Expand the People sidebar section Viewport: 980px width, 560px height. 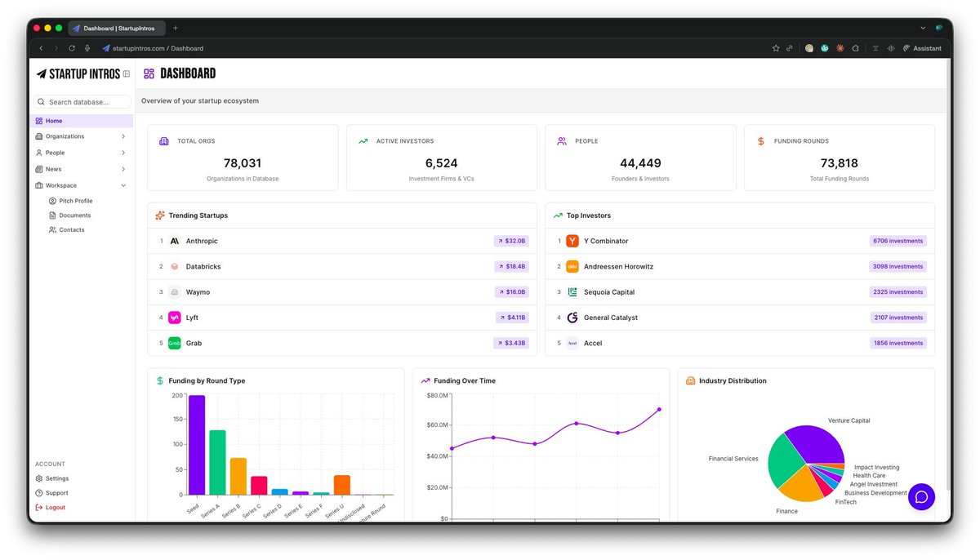click(x=123, y=153)
